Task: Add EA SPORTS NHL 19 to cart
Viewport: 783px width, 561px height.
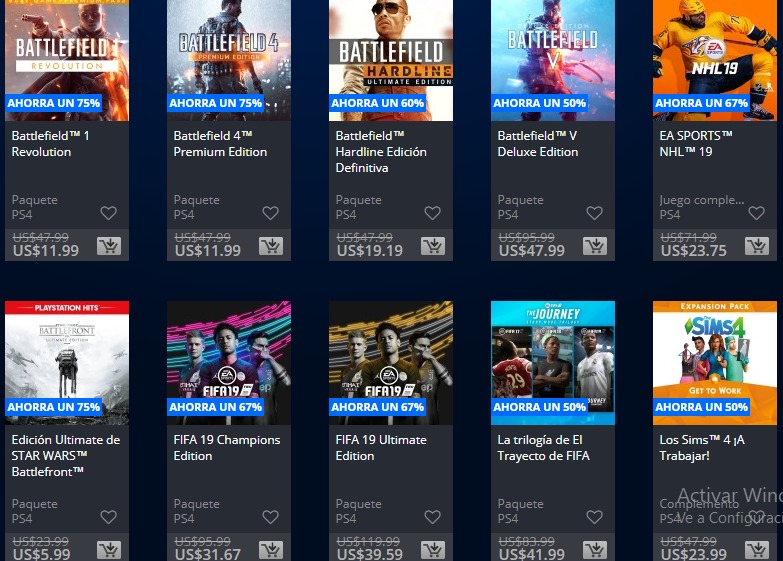Action: coord(756,246)
